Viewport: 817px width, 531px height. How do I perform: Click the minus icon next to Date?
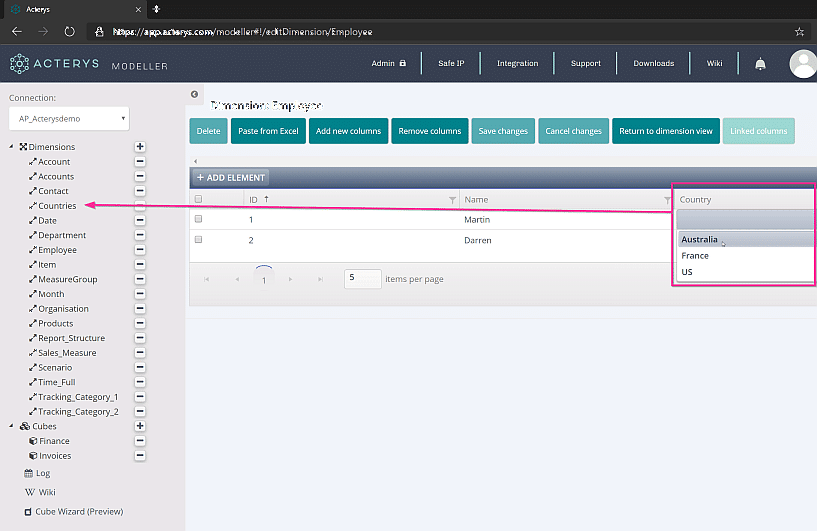(140, 220)
